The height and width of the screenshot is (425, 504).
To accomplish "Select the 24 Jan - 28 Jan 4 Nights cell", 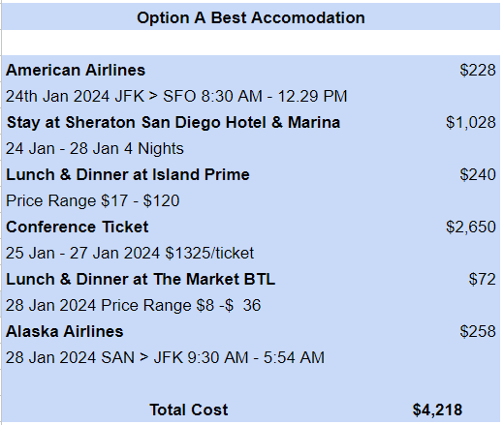I will tap(95, 148).
